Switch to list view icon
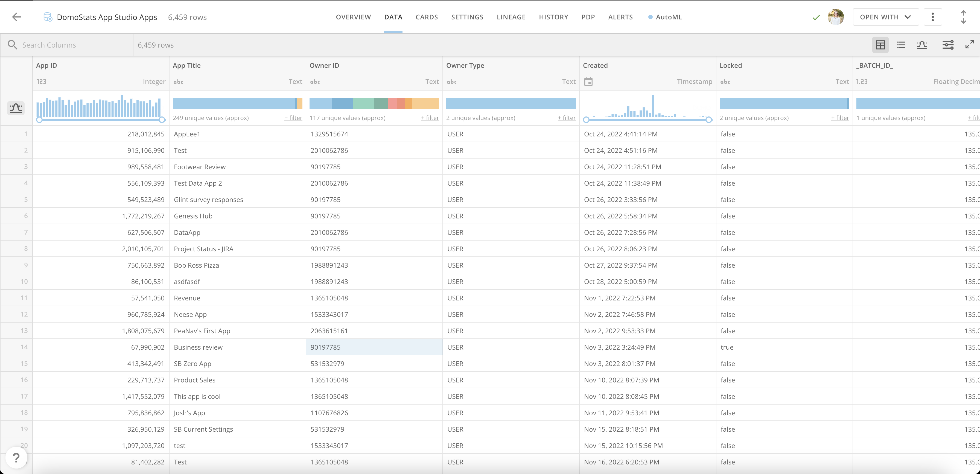 coord(901,45)
